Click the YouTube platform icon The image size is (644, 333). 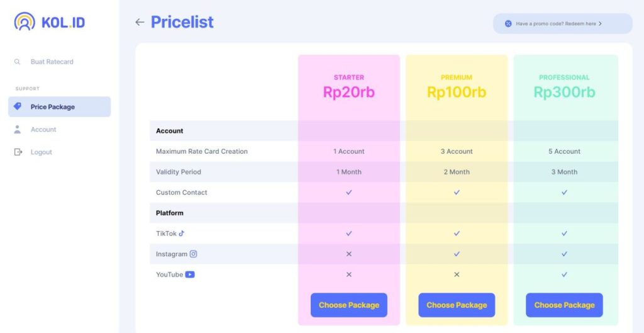point(190,274)
